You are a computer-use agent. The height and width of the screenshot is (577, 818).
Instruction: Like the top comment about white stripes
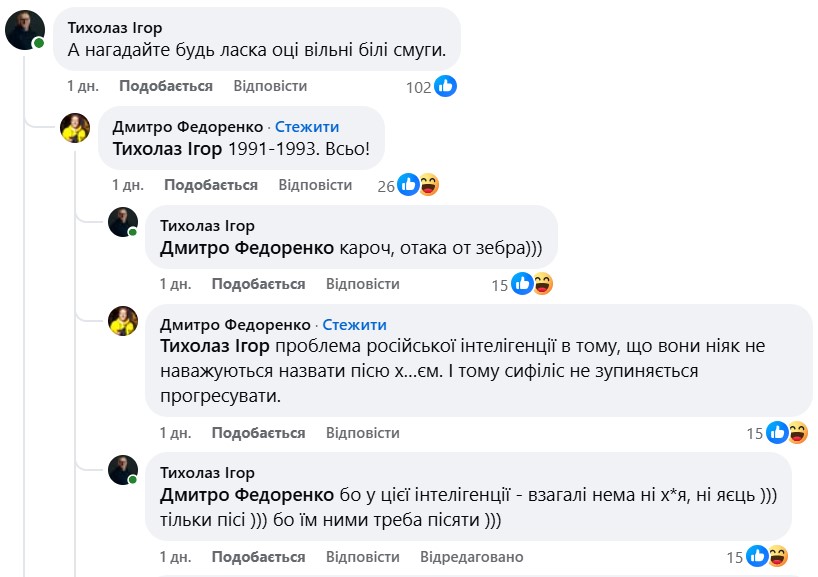pos(166,86)
